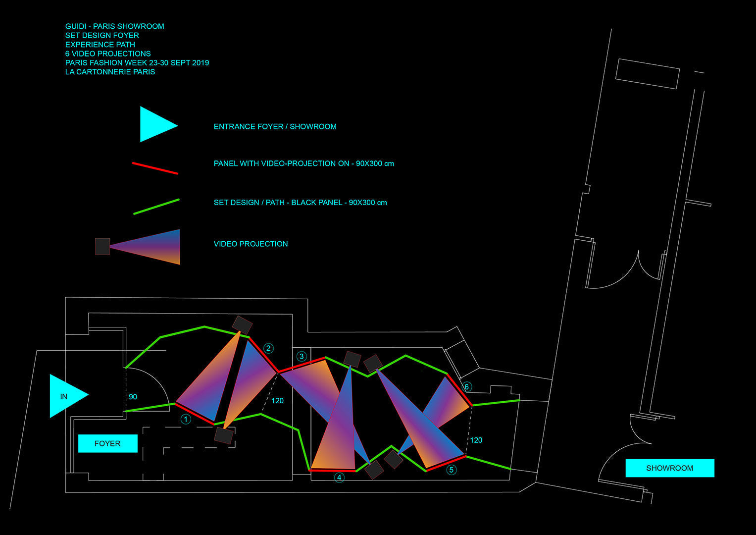Click the projector square in the legend
The width and height of the screenshot is (756, 535).
pyautogui.click(x=102, y=246)
